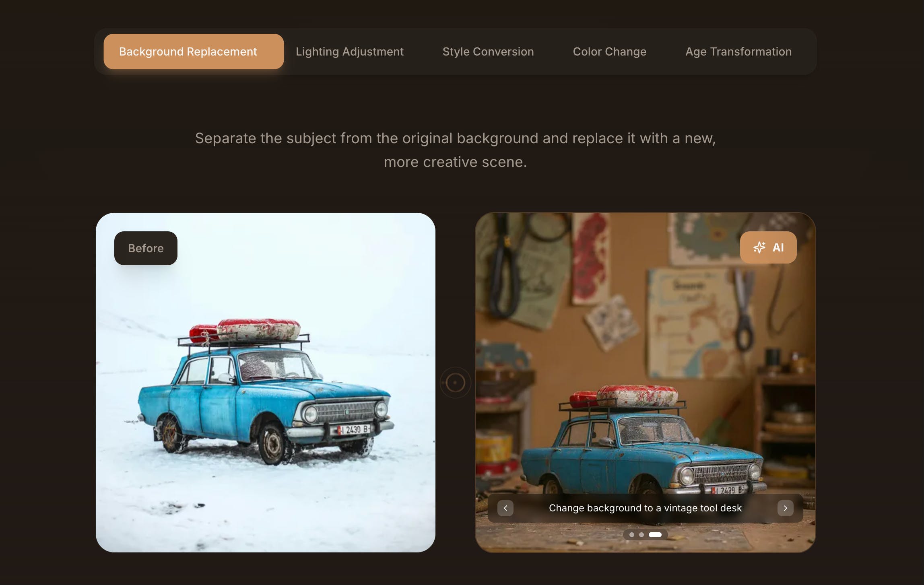Screen dimensions: 924x585
Task: Switch to the Color Change tab
Action: (609, 51)
